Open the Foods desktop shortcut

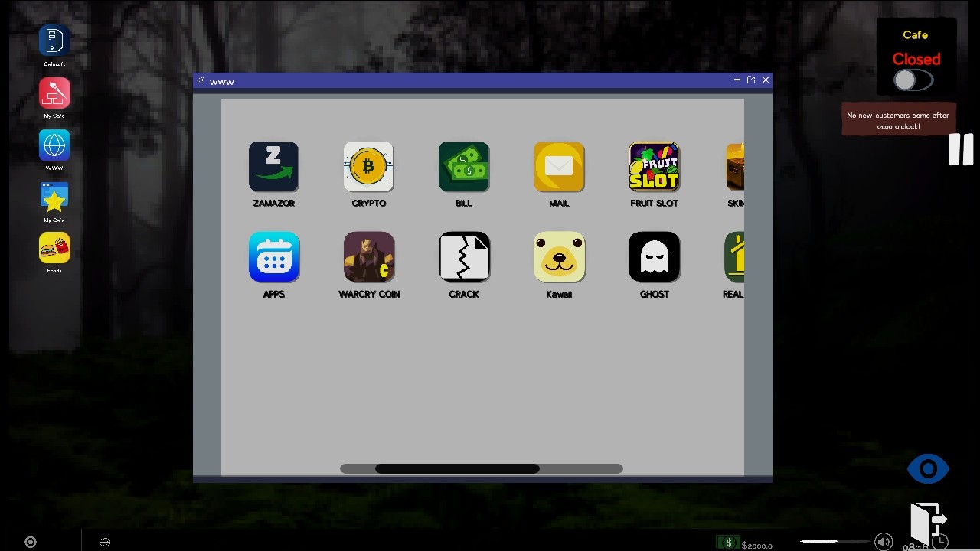pyautogui.click(x=54, y=247)
